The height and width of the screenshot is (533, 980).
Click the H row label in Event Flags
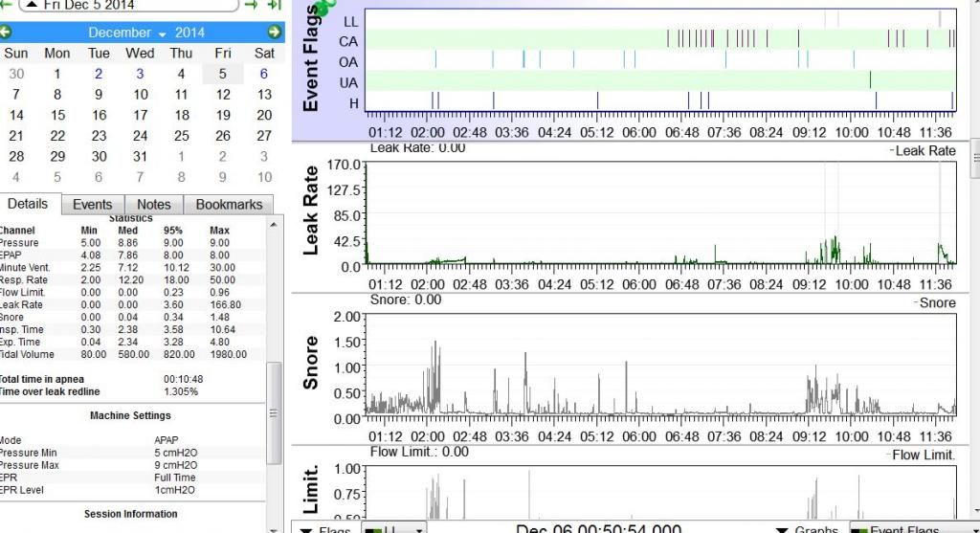coord(354,103)
